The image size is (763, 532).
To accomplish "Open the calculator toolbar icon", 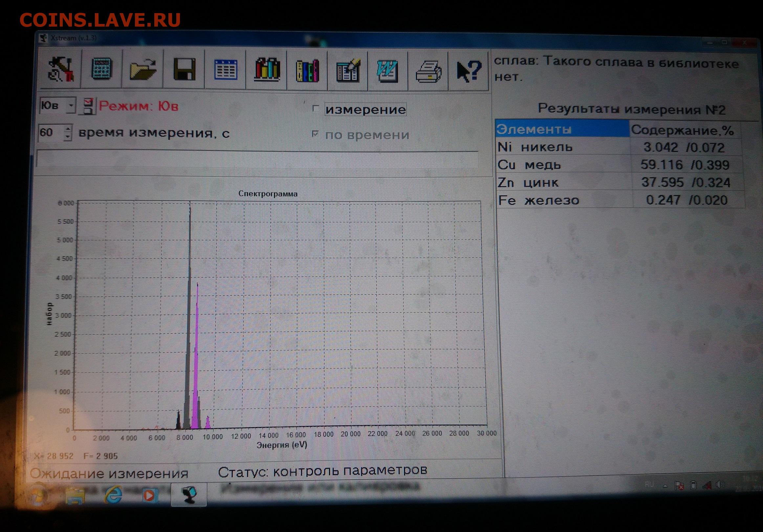I will [102, 69].
